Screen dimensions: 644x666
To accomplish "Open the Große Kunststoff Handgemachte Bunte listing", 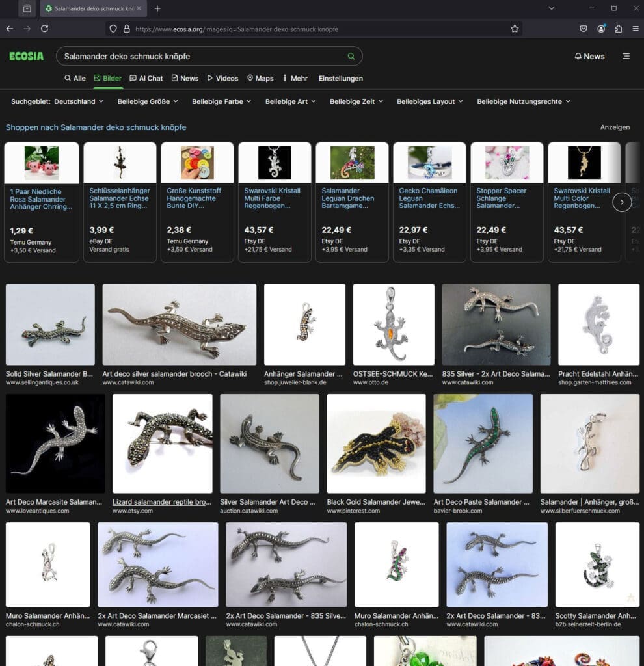I will 197,202.
